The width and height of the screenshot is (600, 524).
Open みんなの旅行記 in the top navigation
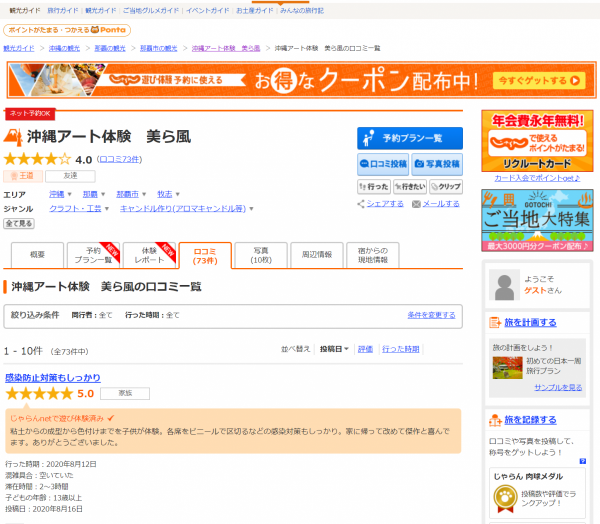(x=302, y=10)
